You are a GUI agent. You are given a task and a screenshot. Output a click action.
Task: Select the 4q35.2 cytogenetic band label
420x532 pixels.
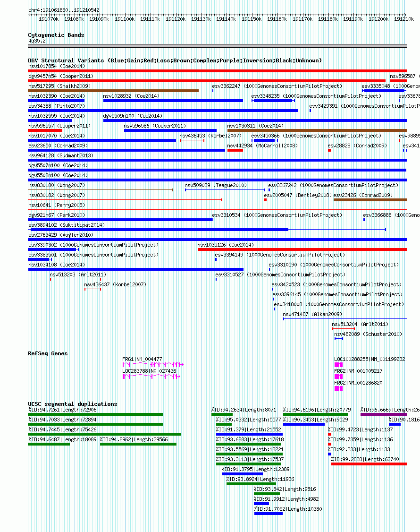[37, 41]
